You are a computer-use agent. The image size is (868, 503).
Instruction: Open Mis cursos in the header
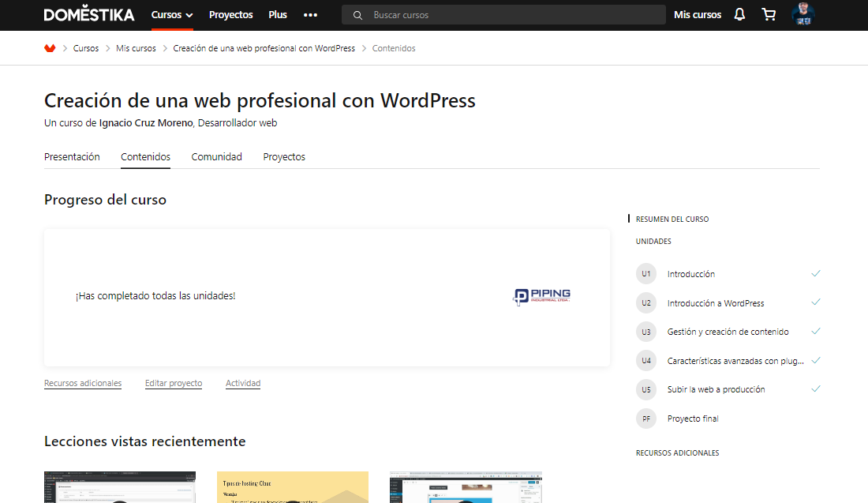[698, 15]
